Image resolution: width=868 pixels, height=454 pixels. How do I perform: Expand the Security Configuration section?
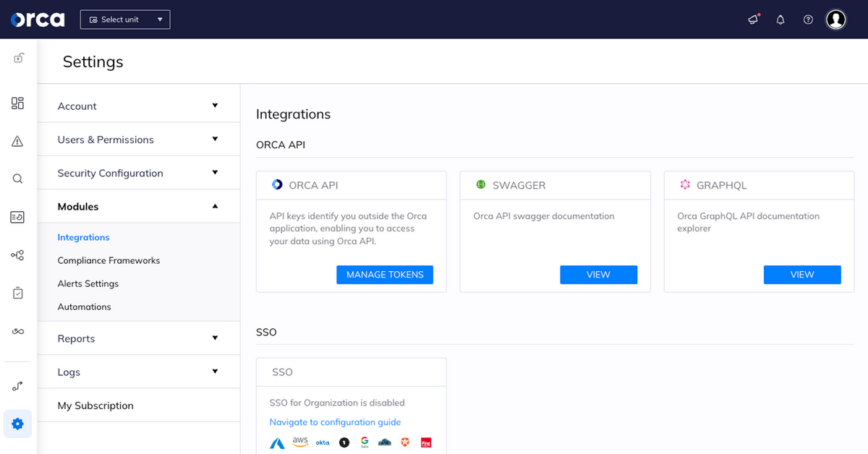point(138,173)
